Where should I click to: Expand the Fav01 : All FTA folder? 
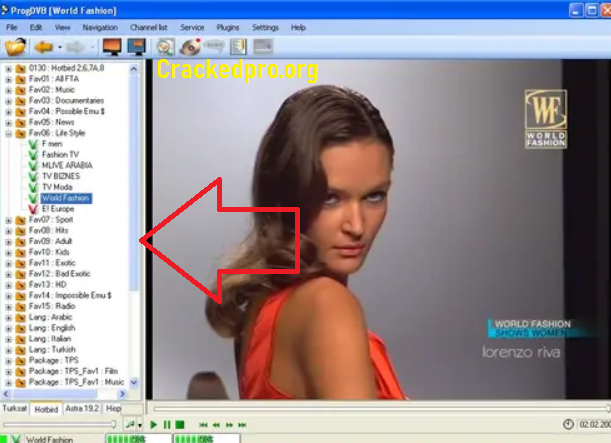click(x=8, y=79)
